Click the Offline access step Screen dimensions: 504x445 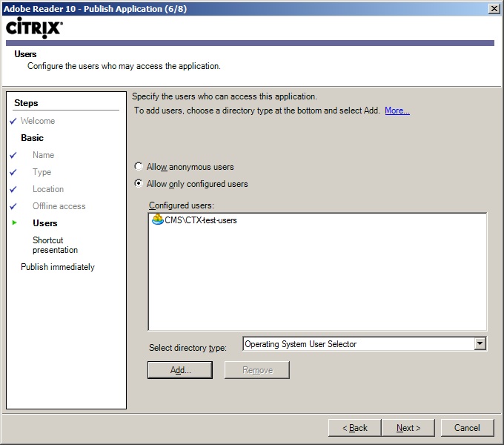(59, 206)
